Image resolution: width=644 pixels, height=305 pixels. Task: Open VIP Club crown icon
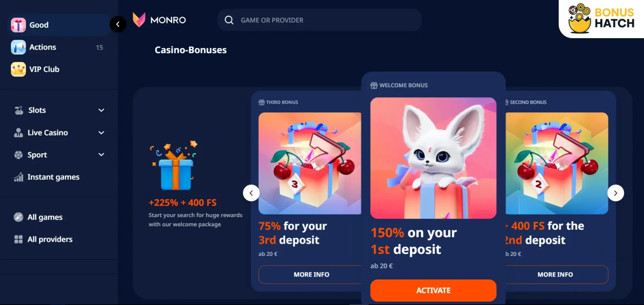tap(18, 70)
